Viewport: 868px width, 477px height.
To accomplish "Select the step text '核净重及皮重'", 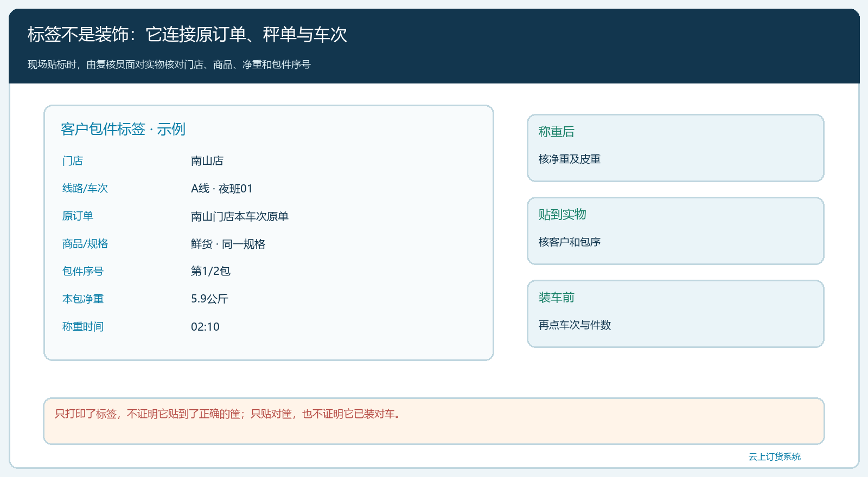I will (x=570, y=159).
